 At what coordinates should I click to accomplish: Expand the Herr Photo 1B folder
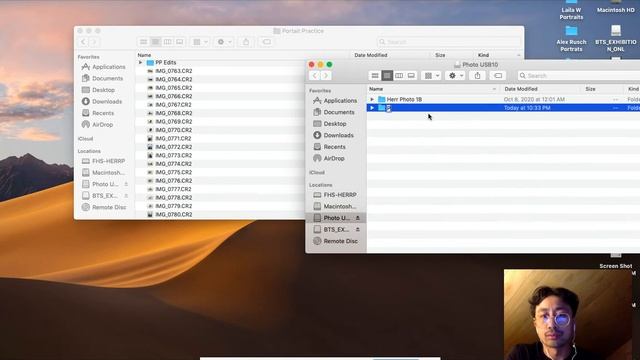(372, 99)
